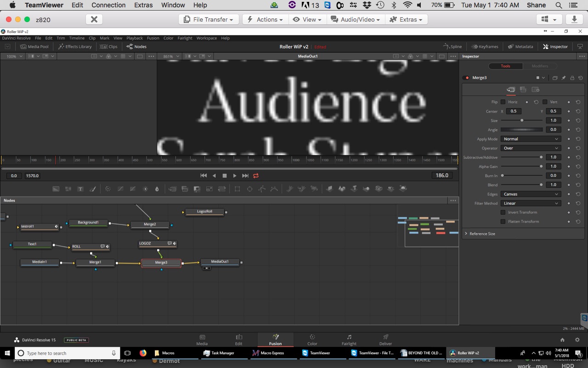Add a Paint tool from the toolbar
This screenshot has height=368, width=588.
pyautogui.click(x=92, y=189)
